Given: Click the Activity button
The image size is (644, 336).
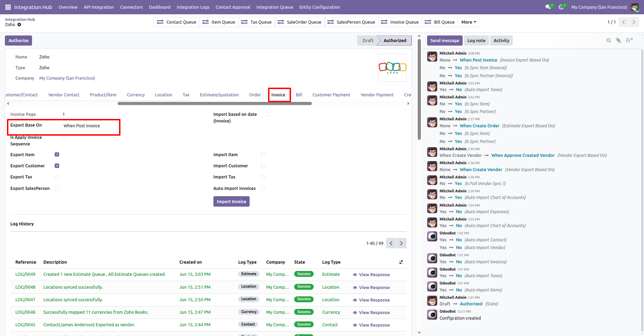Looking at the screenshot, I should tap(501, 41).
